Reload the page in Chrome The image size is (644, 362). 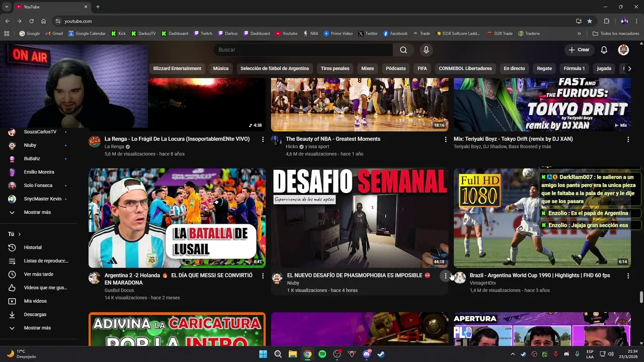(31, 21)
